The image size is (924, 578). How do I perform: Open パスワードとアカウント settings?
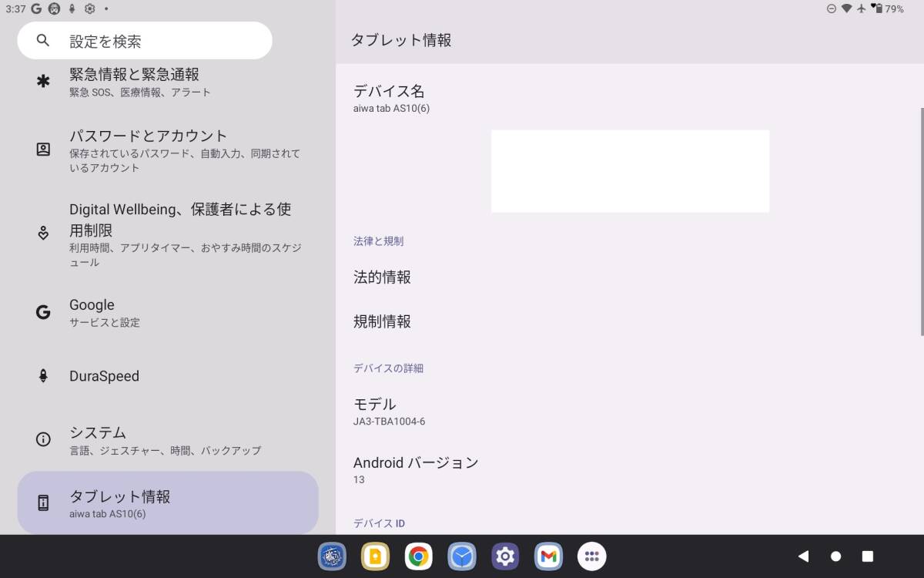coord(168,150)
